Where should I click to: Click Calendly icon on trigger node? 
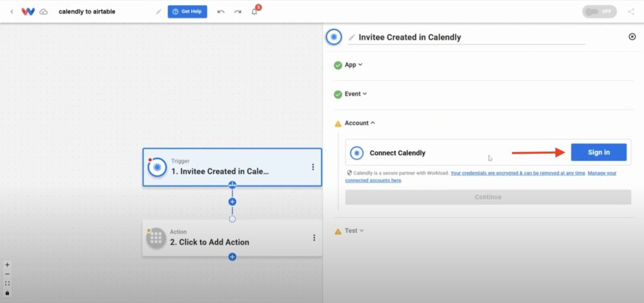coord(157,167)
